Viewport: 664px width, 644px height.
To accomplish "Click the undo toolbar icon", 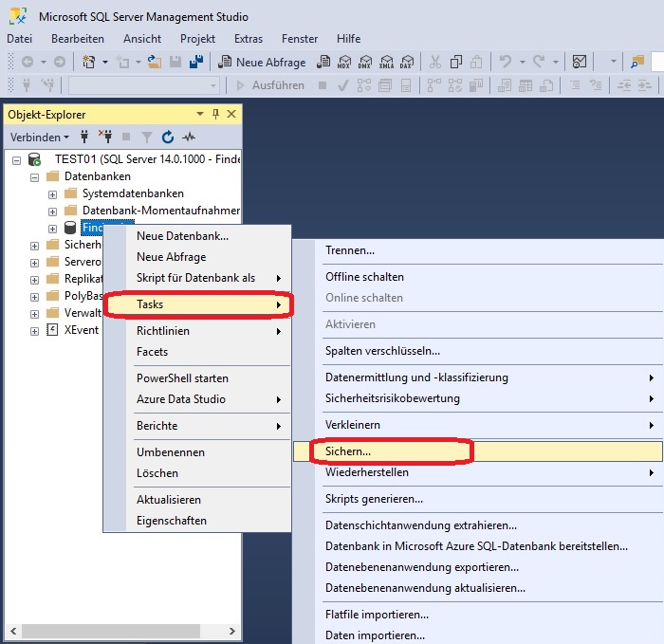I will [506, 63].
